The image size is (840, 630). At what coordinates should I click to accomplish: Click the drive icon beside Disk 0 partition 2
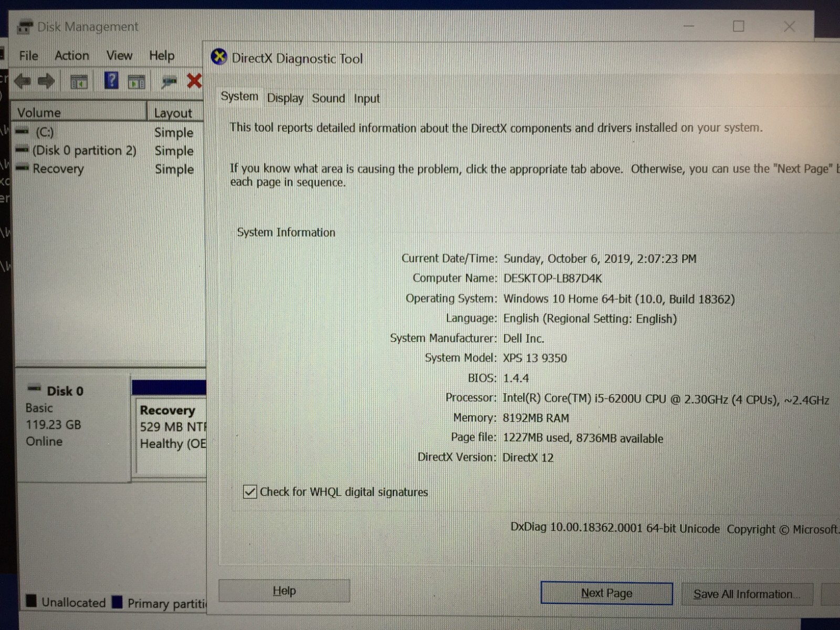22,150
